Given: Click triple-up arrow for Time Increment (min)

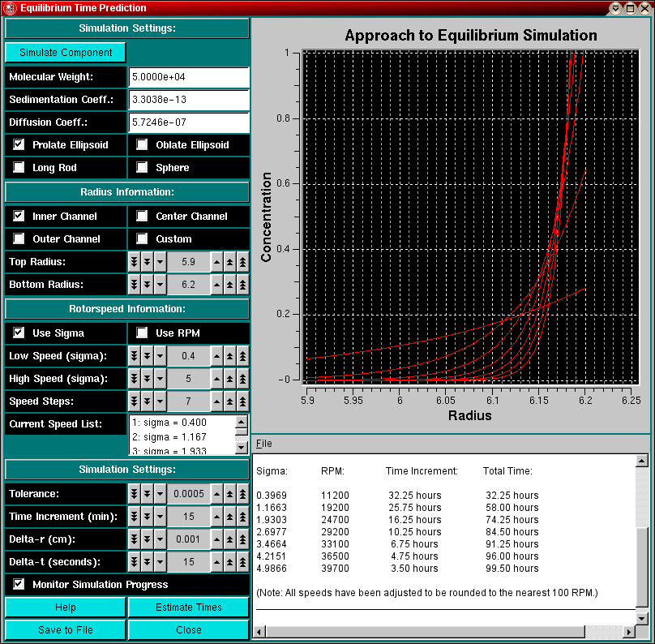Looking at the screenshot, I should tap(242, 517).
